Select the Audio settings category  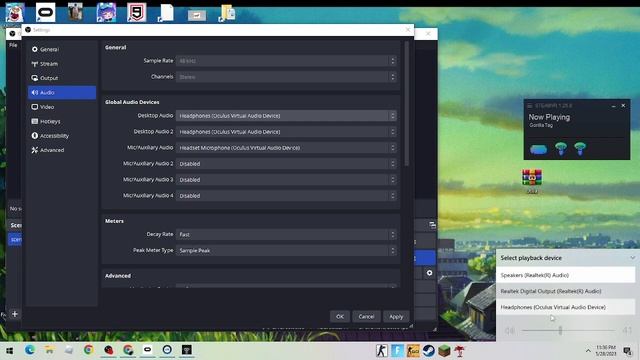pos(62,93)
